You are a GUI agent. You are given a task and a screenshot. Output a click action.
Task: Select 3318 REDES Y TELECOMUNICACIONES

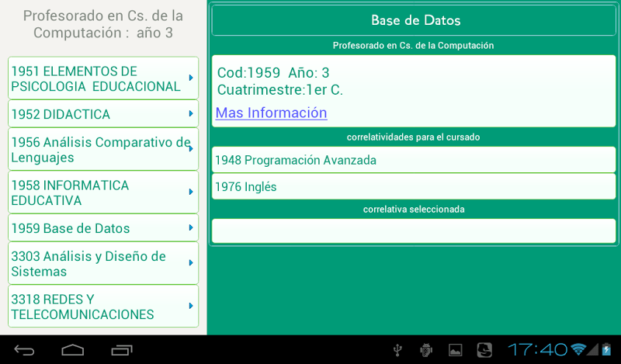(103, 306)
